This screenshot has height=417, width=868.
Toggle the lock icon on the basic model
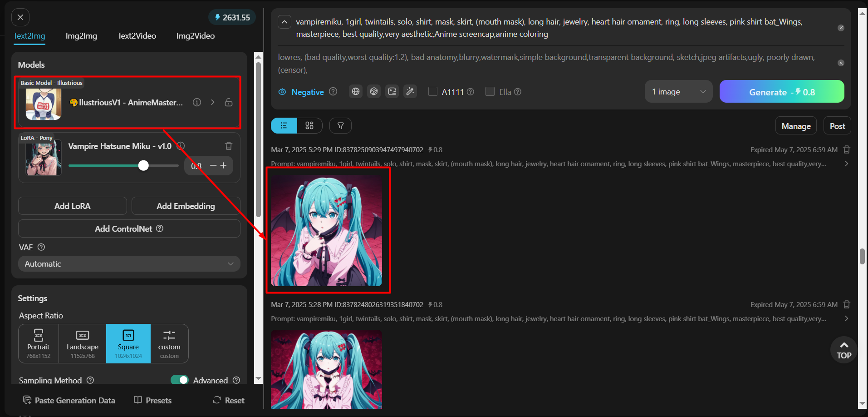pos(229,102)
